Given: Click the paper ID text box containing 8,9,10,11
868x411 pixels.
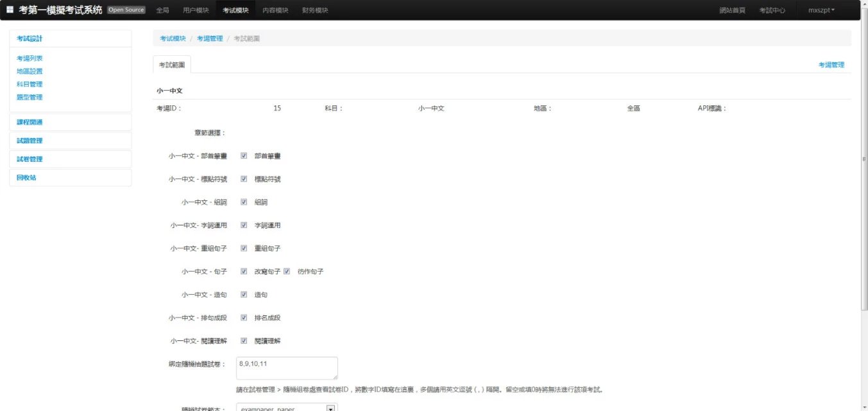Looking at the screenshot, I should [x=287, y=368].
